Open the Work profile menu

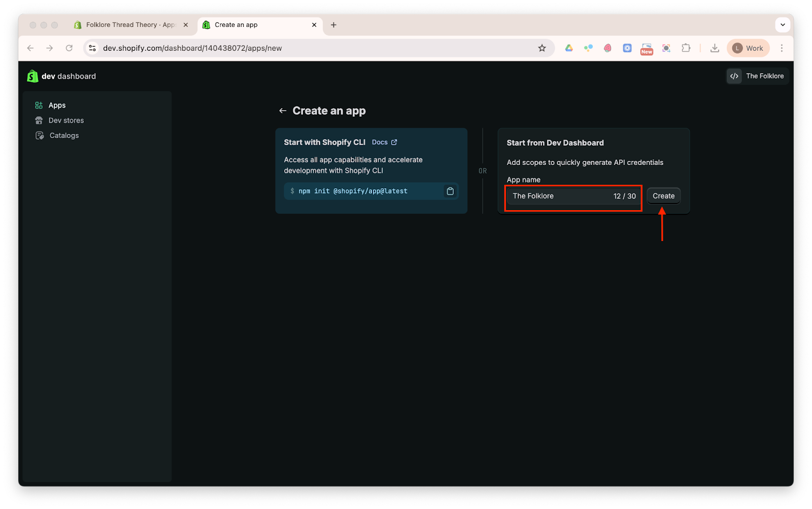coord(748,48)
